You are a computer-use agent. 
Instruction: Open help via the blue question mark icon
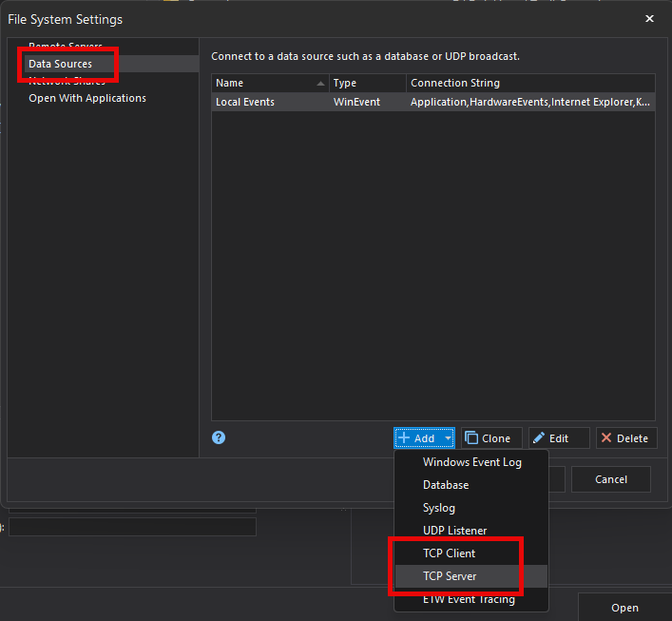pos(219,437)
